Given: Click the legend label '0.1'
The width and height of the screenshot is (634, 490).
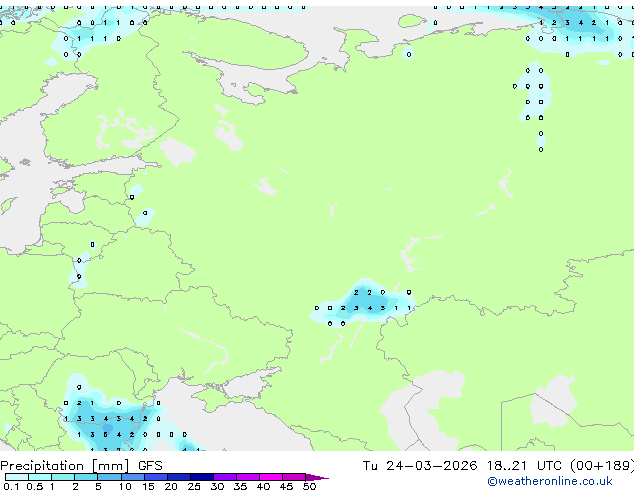Looking at the screenshot, I should click(x=11, y=486).
